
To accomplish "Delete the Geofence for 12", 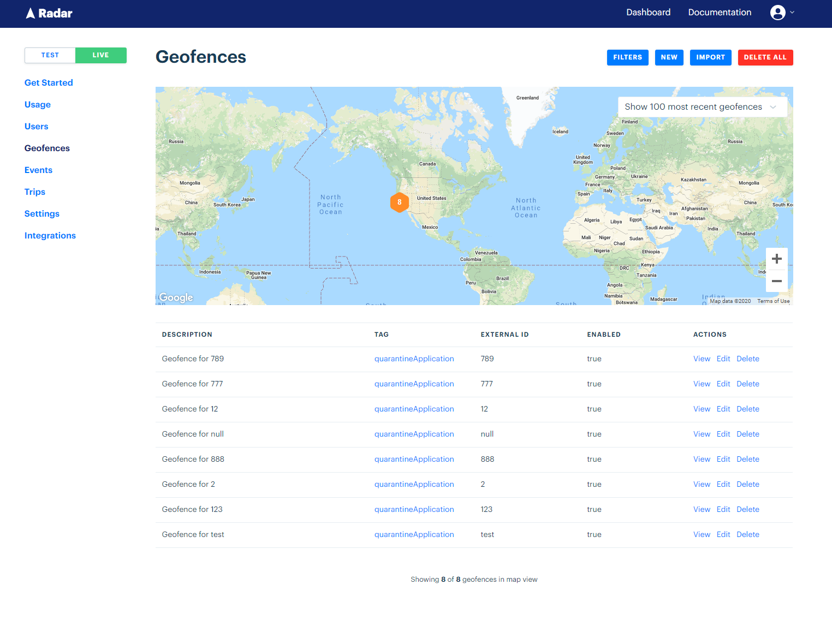I will [x=748, y=409].
